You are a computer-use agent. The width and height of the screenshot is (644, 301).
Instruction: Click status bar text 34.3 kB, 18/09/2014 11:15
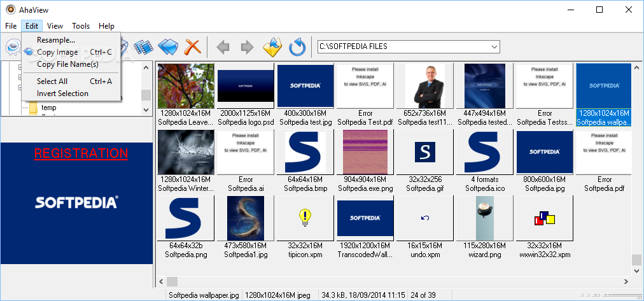[363, 295]
